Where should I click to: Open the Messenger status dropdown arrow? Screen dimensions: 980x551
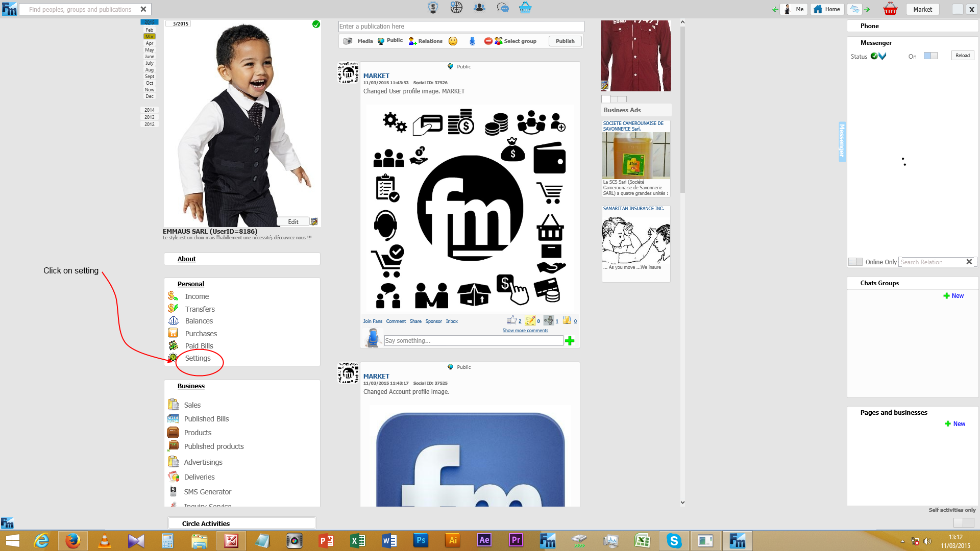[883, 56]
